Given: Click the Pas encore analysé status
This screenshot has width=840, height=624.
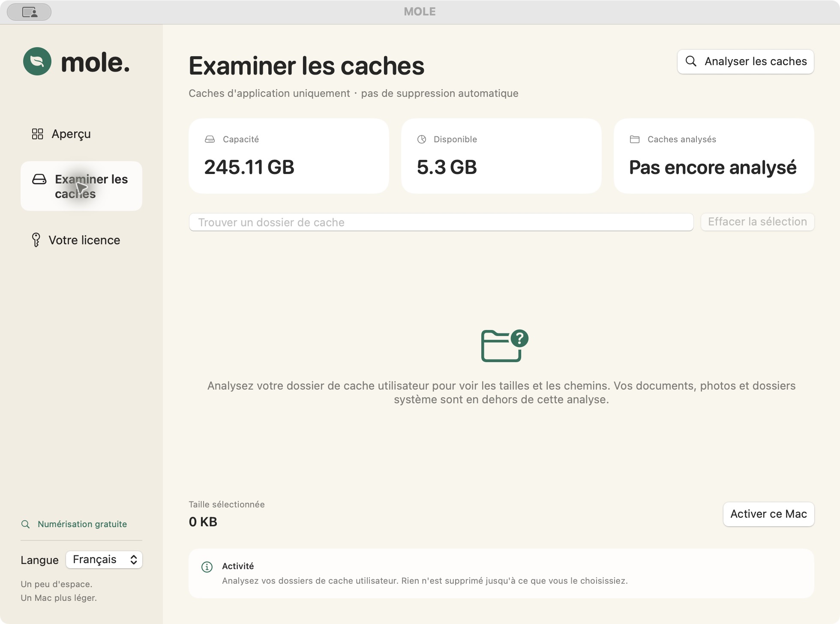Looking at the screenshot, I should (x=713, y=168).
